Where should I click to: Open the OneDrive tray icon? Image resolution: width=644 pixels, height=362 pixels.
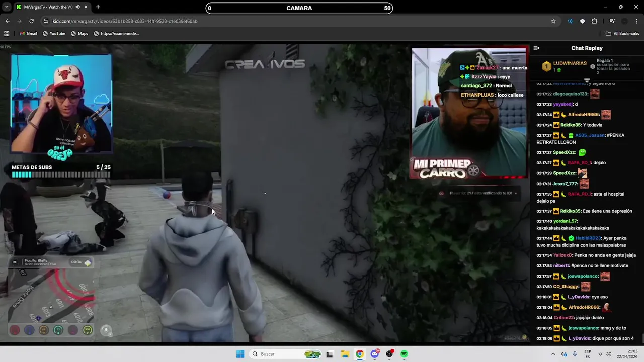click(x=564, y=354)
